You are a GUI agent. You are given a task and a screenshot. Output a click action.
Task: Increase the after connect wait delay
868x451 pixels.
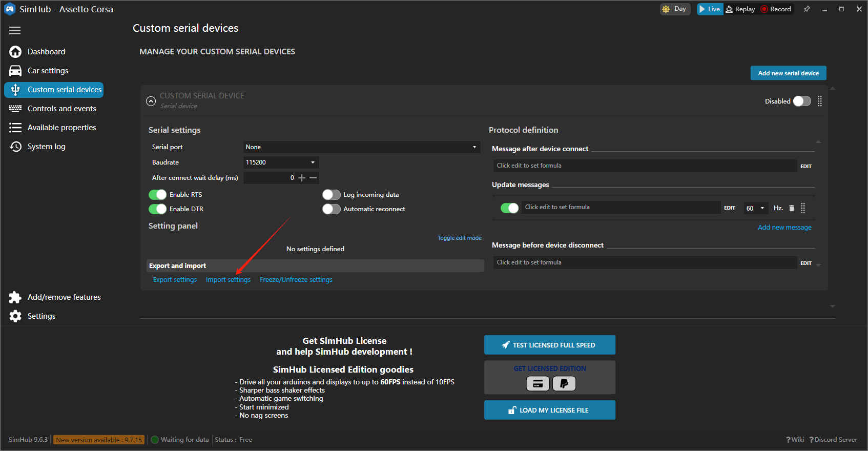pyautogui.click(x=302, y=178)
